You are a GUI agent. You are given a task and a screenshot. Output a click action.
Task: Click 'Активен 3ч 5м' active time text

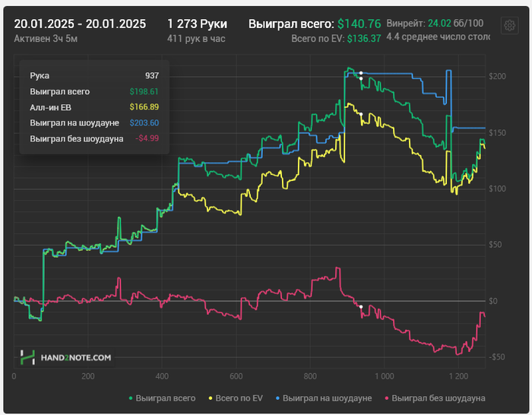[x=46, y=39]
